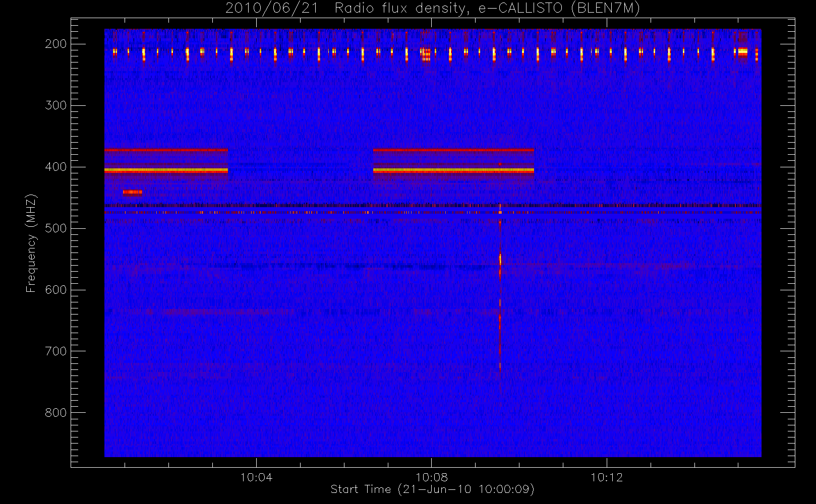The width and height of the screenshot is (816, 504).
Task: Click the 400 frequency tick label
Action: (56, 167)
